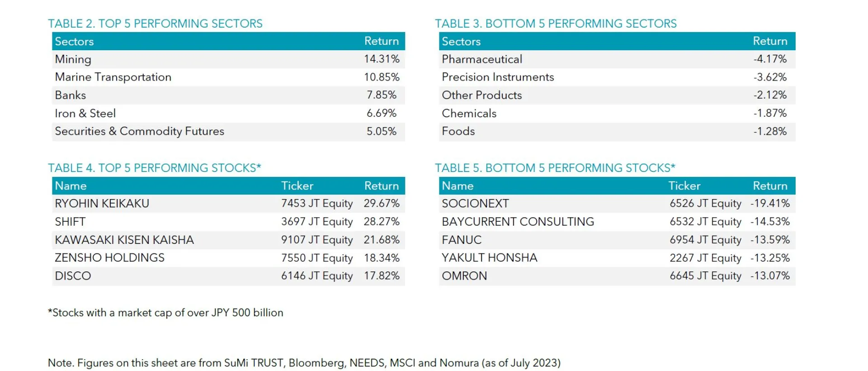Click the Table 3 Bottom 5 Performing Sectors title

coord(556,24)
